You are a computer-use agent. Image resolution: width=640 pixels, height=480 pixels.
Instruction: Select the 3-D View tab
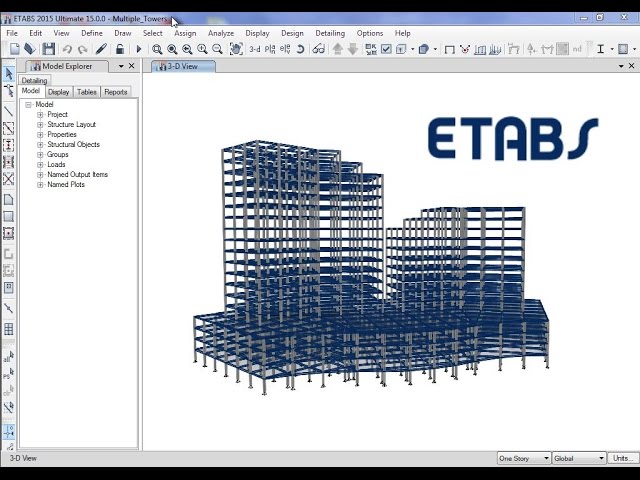tap(183, 66)
